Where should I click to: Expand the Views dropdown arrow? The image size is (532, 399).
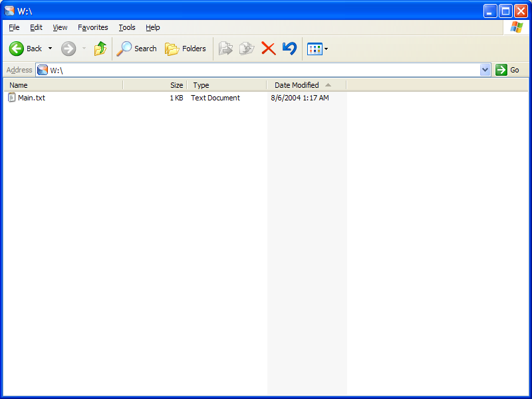(327, 49)
